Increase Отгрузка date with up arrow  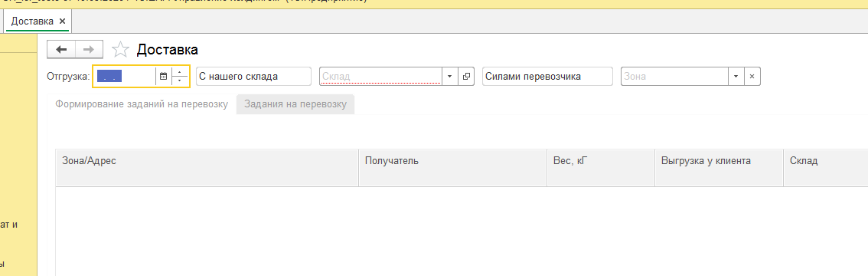179,72
